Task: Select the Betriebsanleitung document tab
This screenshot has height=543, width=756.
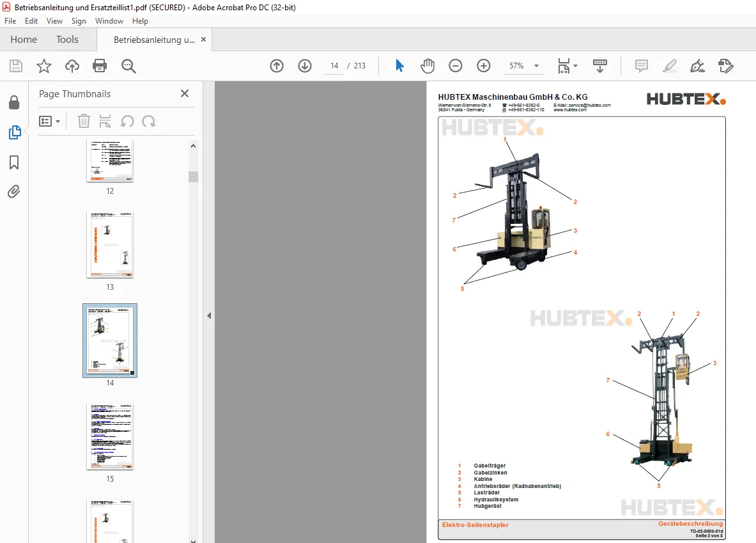Action: (154, 40)
